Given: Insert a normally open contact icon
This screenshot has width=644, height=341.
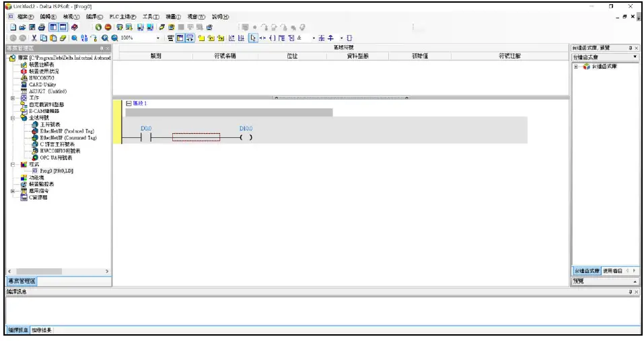Looking at the screenshot, I should pos(262,38).
